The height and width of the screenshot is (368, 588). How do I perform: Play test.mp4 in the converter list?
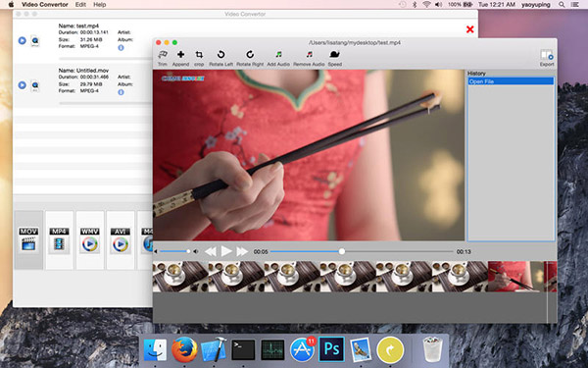click(x=23, y=40)
